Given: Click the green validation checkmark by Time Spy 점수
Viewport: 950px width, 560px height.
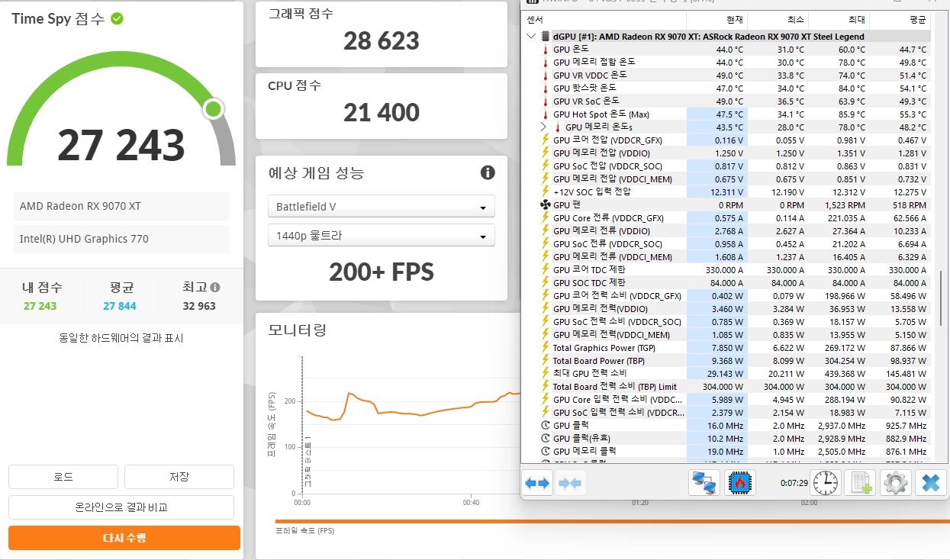Looking at the screenshot, I should [x=117, y=18].
